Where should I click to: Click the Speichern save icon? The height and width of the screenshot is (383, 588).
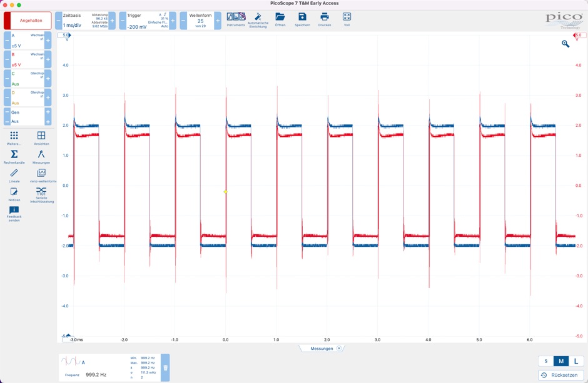coord(302,19)
